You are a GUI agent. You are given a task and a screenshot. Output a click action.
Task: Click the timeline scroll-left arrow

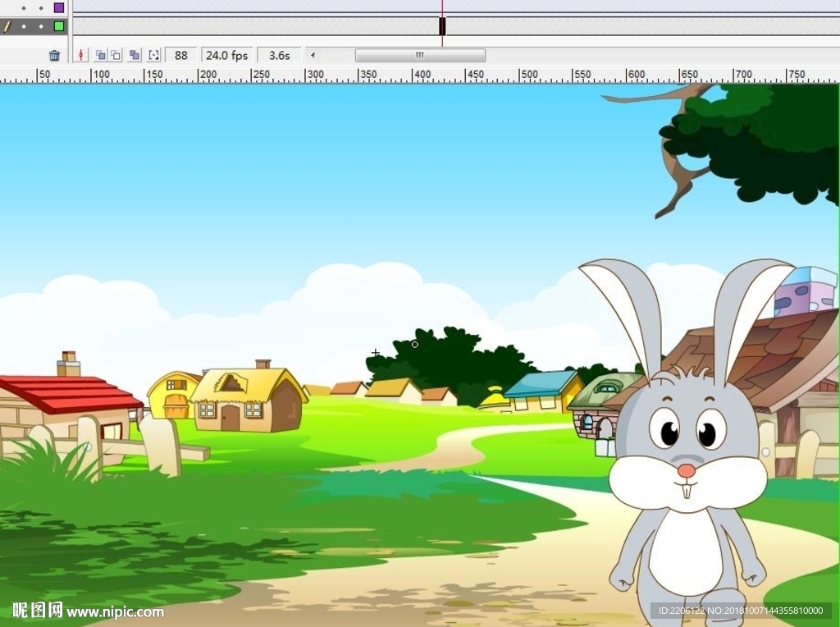pos(313,55)
